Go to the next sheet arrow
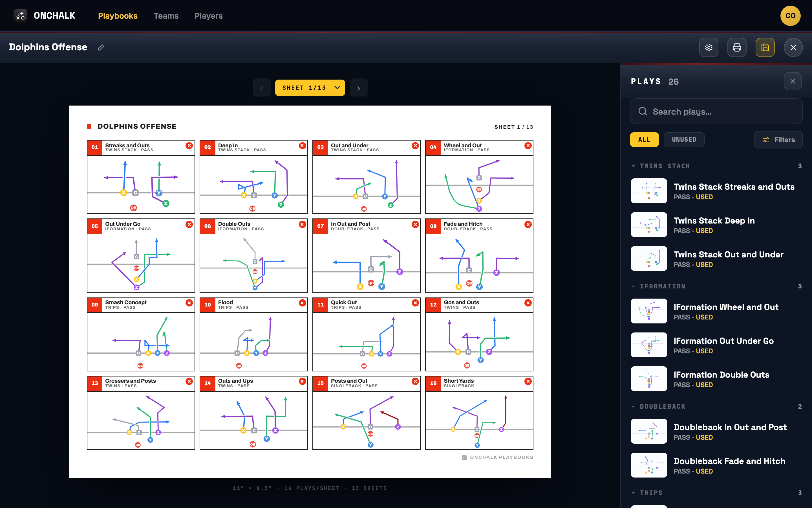The image size is (812, 508). point(358,88)
